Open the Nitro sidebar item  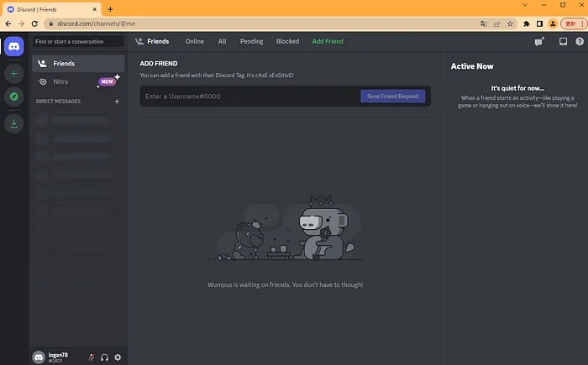point(78,81)
